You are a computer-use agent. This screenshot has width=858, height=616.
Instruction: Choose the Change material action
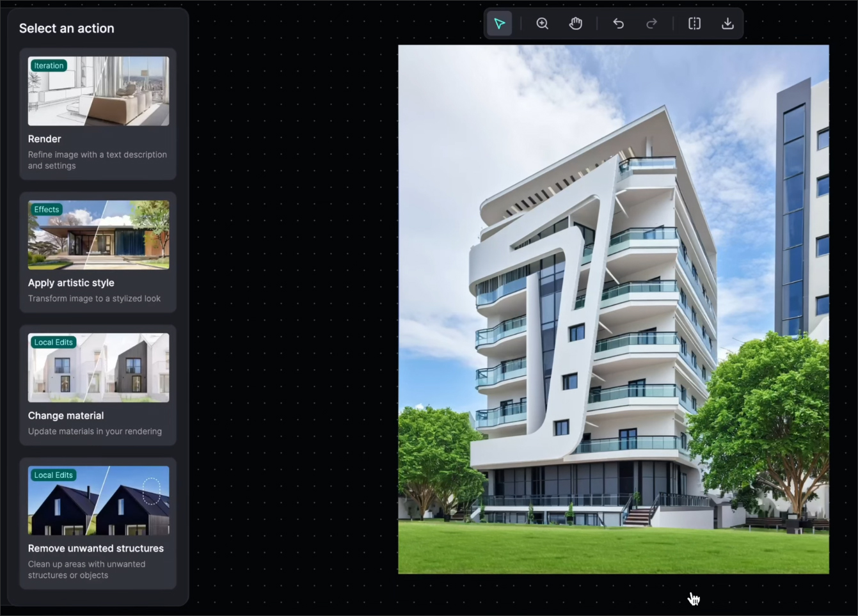pos(98,385)
